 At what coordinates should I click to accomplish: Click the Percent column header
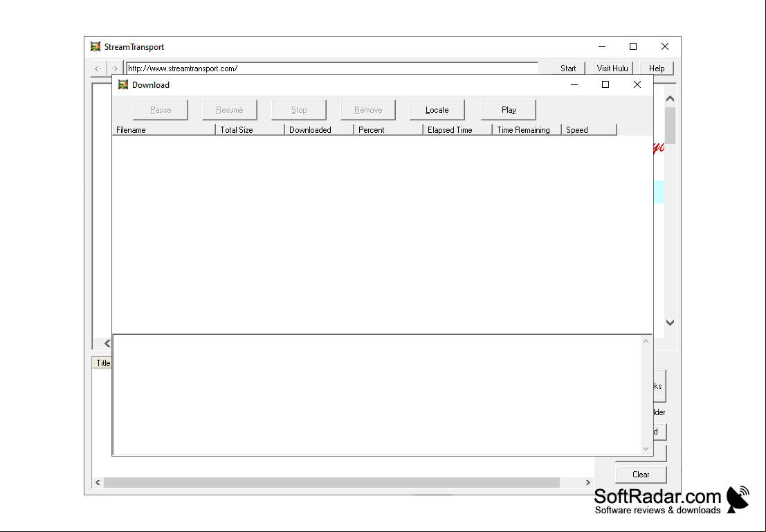(x=388, y=130)
